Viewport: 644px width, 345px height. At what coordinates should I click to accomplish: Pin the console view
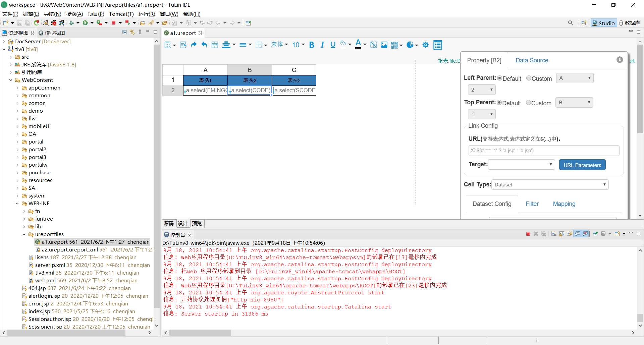click(595, 234)
